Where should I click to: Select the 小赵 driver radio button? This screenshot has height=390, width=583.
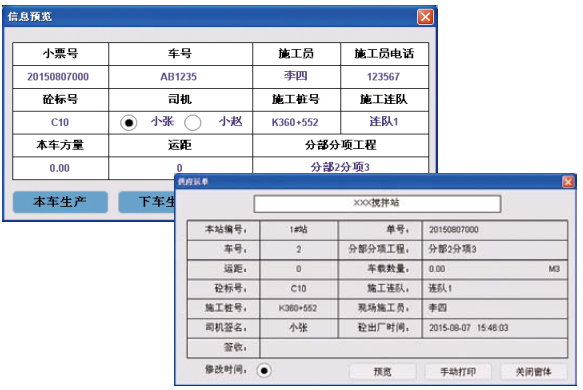tap(193, 122)
